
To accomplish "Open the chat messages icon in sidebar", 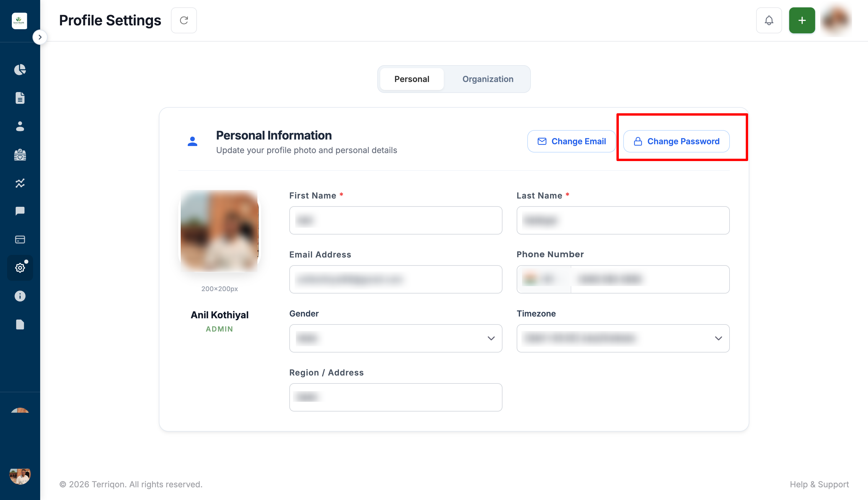I will [20, 211].
